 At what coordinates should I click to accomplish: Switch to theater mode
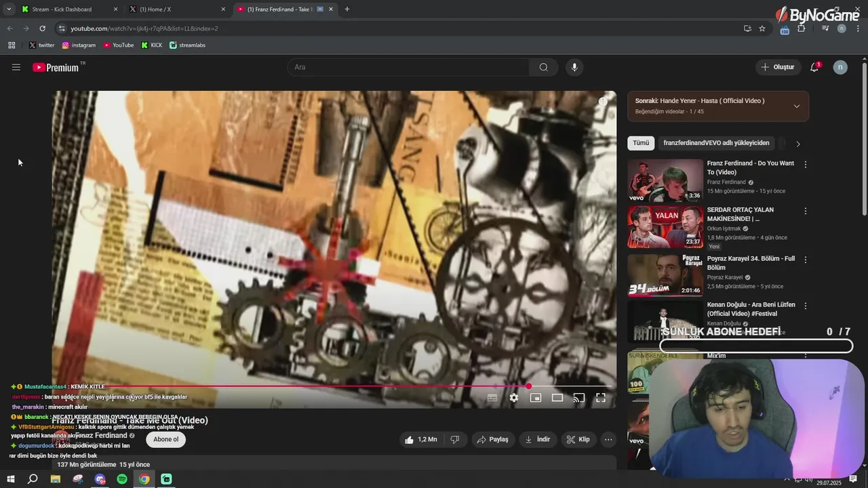[x=557, y=398]
